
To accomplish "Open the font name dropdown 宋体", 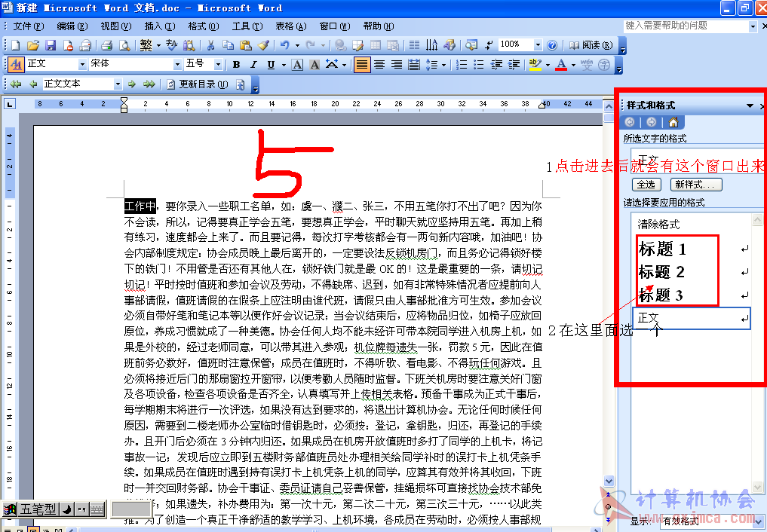I will (x=177, y=65).
